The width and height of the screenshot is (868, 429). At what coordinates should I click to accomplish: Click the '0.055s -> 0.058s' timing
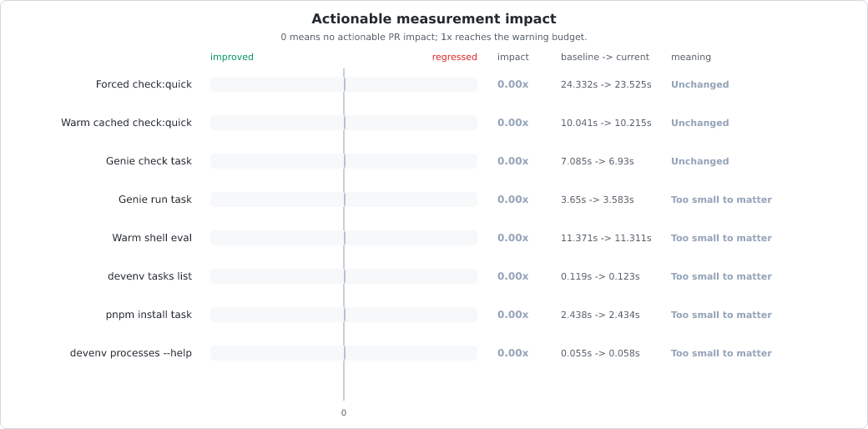click(x=600, y=353)
